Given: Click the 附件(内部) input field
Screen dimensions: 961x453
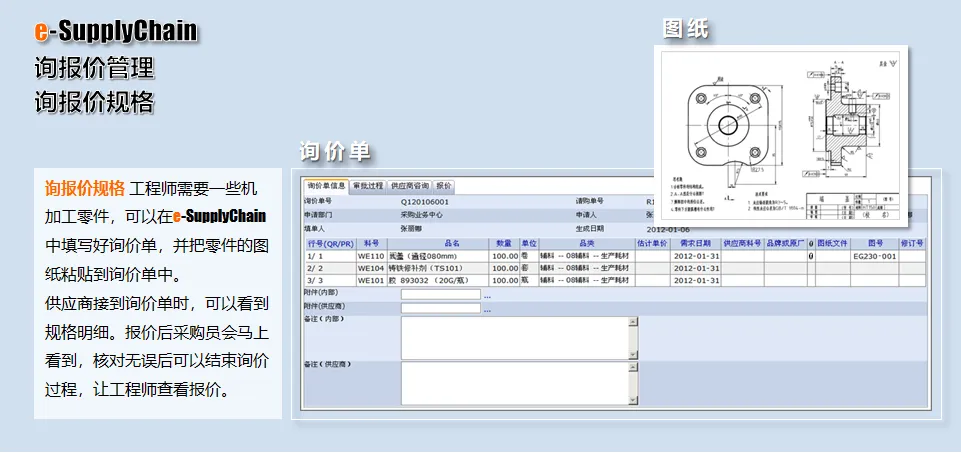Looking at the screenshot, I should coord(441,294).
